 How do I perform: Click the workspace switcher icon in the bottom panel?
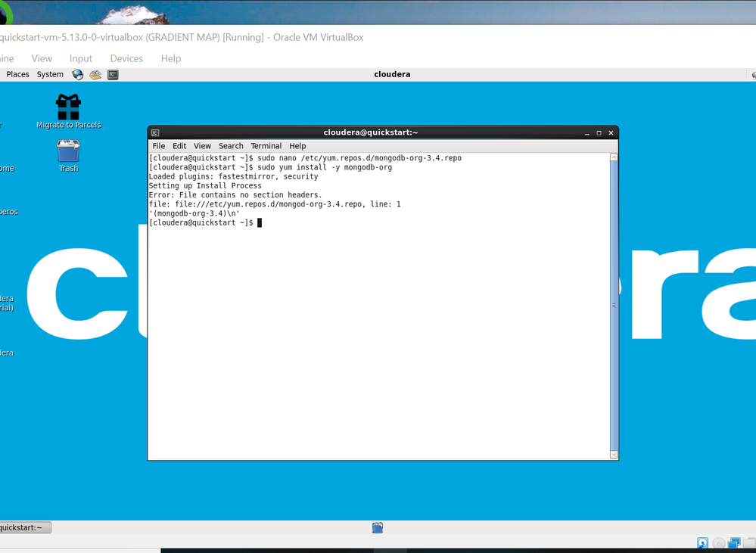tap(378, 527)
